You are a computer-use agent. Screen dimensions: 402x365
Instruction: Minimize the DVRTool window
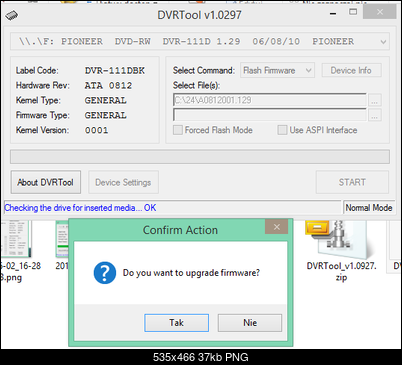333,13
